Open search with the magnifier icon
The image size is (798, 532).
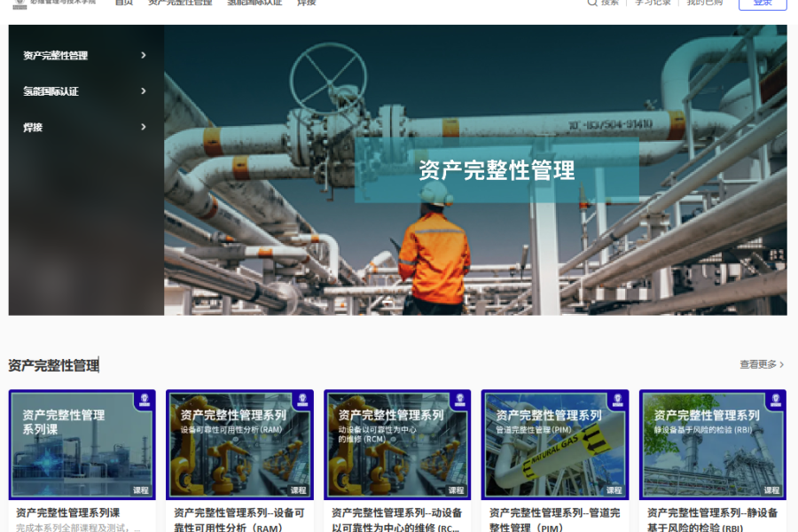click(591, 4)
